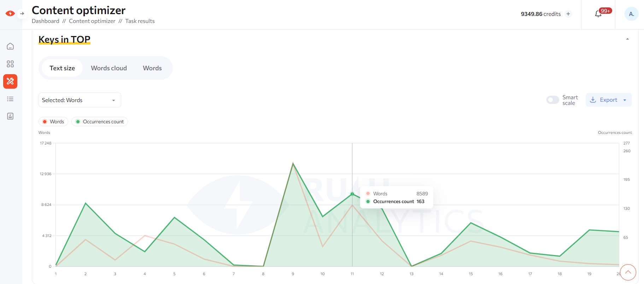The width and height of the screenshot is (644, 284).
Task: Click Task results breadcrumb
Action: pos(140,21)
